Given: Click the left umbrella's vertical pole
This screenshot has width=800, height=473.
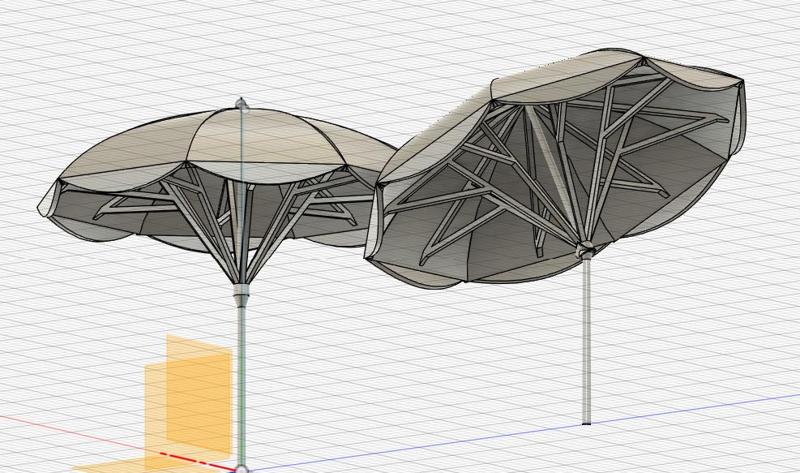Looking at the screenshot, I should (242, 385).
